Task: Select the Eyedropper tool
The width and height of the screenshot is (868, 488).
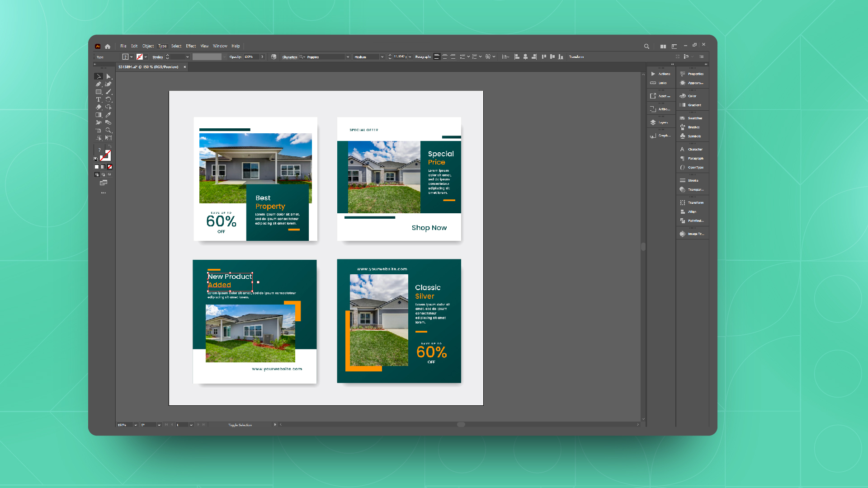Action: pos(108,115)
